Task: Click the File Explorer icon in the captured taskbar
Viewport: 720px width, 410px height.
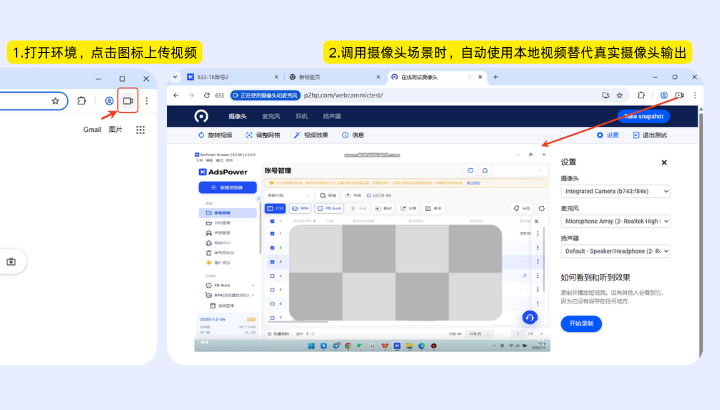Action: pos(409,346)
